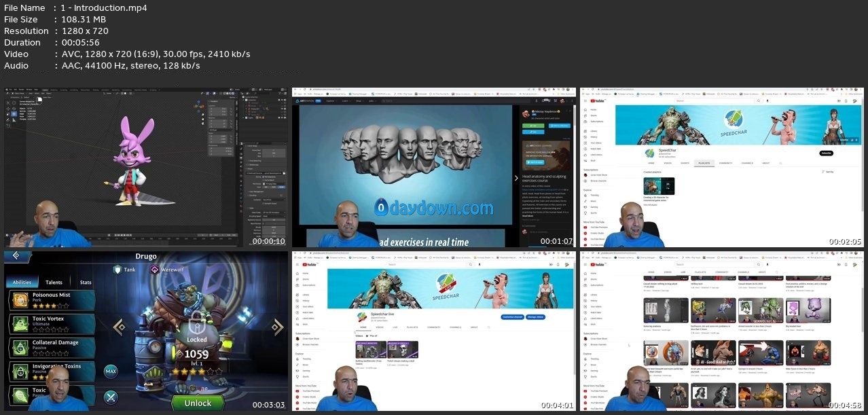The image size is (868, 415).
Task: Show previous hero with left arrow
Action: click(120, 327)
